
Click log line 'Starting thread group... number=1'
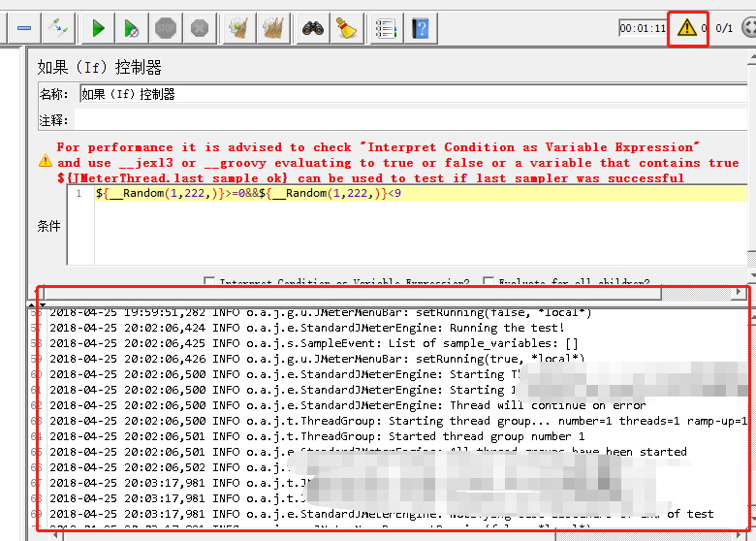[398, 421]
